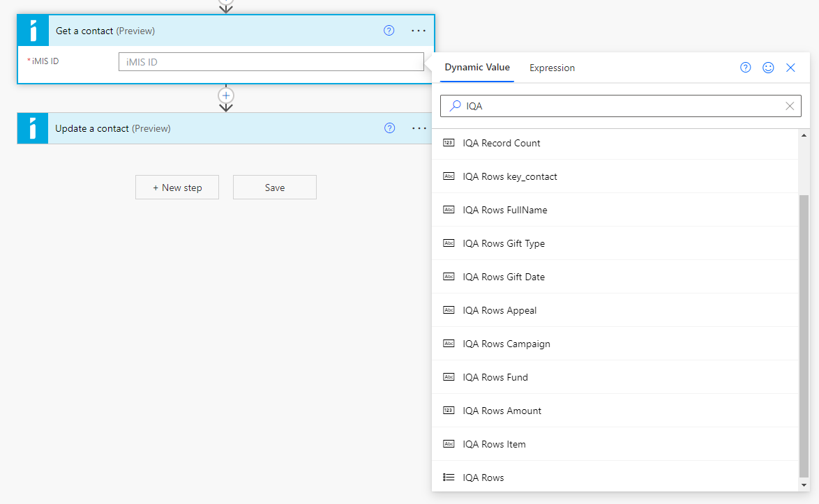This screenshot has height=504, width=819.
Task: Switch to the Expression tab
Action: (x=552, y=68)
